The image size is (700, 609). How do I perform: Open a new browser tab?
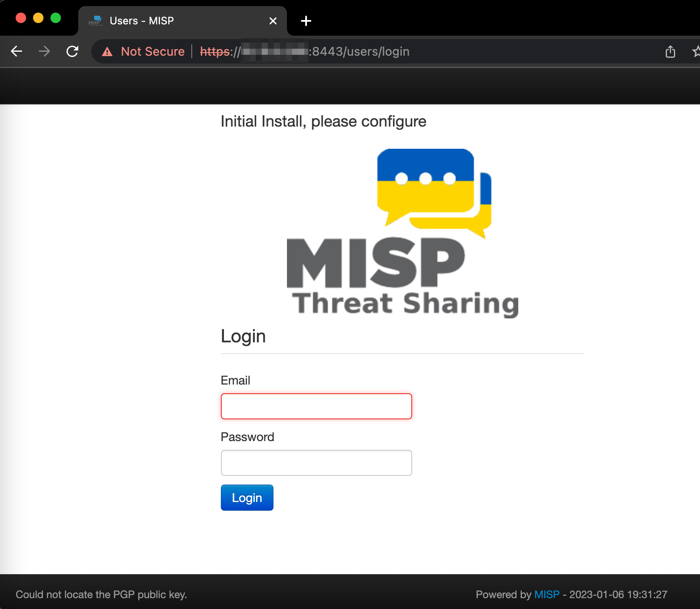pos(306,20)
